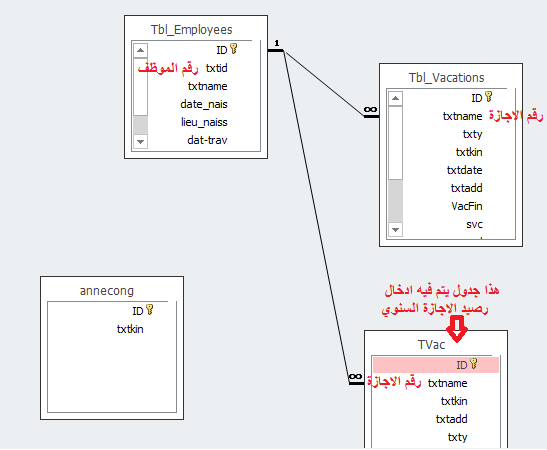Click the Tbl_Employees vertical scrollbar thumb
Image resolution: width=547 pixels, height=450 pixels.
tap(141, 87)
